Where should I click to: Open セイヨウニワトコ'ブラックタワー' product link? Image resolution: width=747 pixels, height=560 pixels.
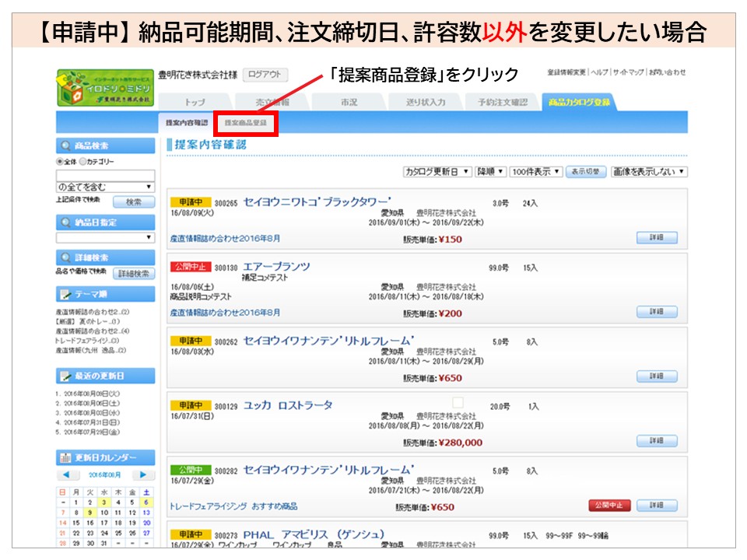point(317,201)
